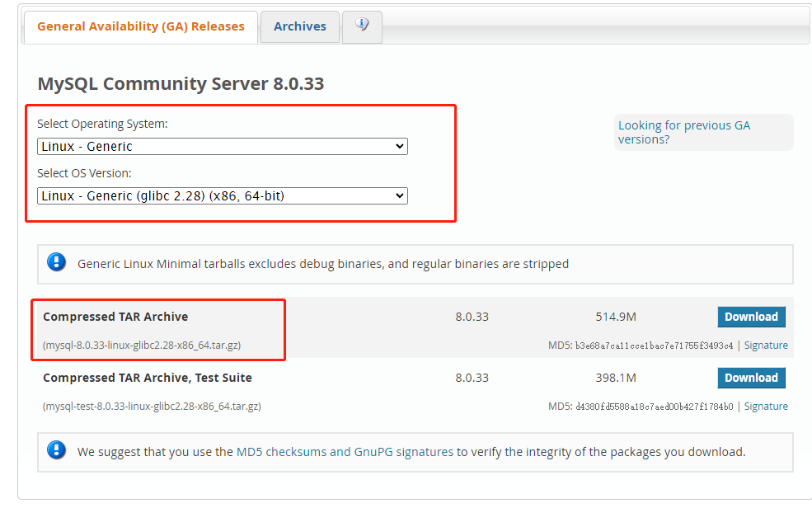
Task: Download the Compressed TAR Archive, Test Suite
Action: [751, 378]
